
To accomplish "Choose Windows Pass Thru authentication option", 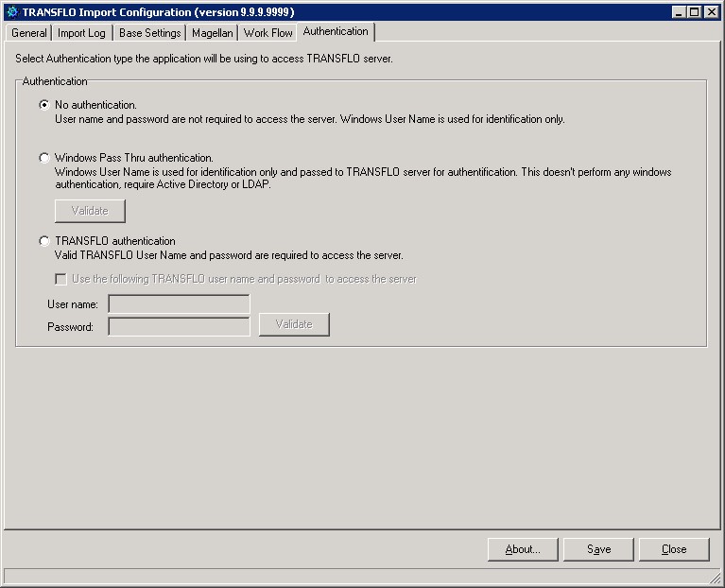I will pos(43,158).
